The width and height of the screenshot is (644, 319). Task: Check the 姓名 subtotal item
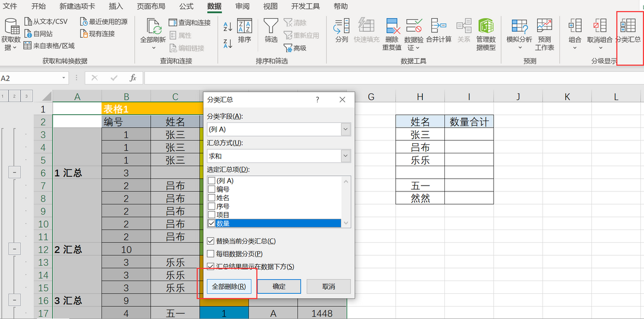[211, 198]
